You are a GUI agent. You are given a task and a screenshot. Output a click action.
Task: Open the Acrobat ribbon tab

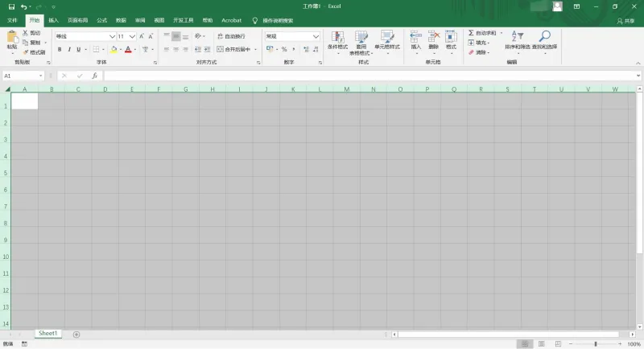click(x=231, y=20)
